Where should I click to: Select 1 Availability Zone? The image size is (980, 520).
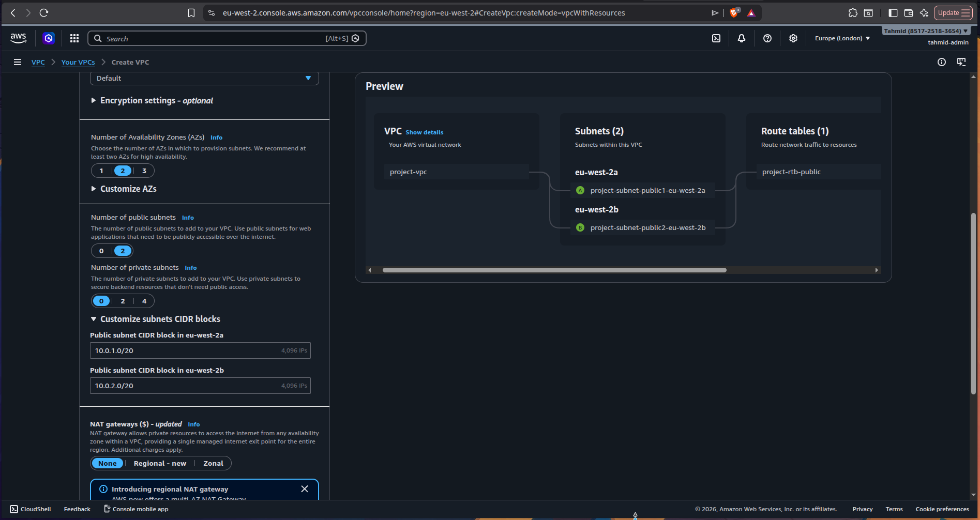[101, 171]
